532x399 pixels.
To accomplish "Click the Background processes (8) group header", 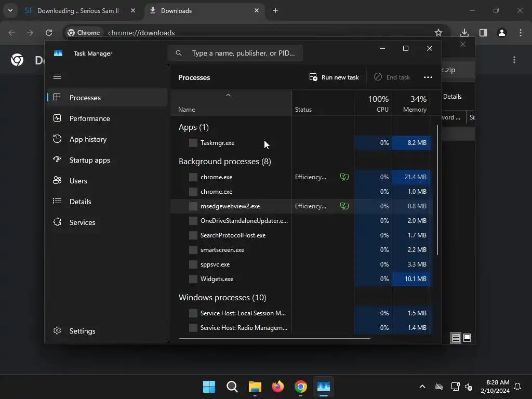I will pos(224,162).
